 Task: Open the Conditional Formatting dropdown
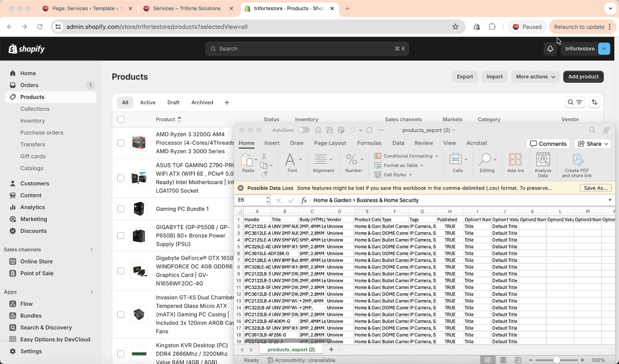[x=406, y=156]
